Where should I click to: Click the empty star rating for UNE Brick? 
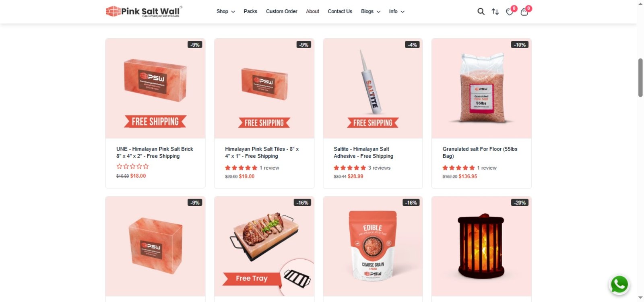point(132,166)
